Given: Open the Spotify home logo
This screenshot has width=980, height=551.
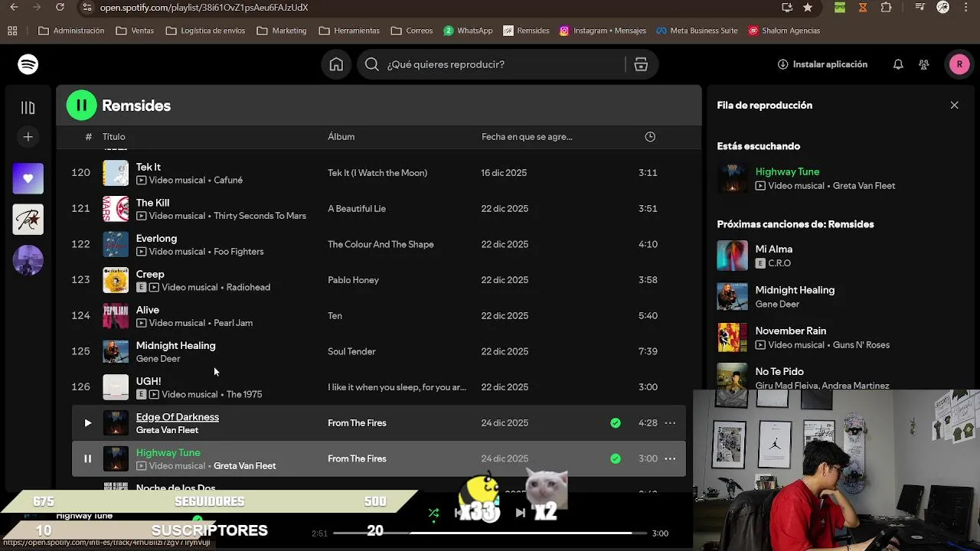Looking at the screenshot, I should point(28,64).
